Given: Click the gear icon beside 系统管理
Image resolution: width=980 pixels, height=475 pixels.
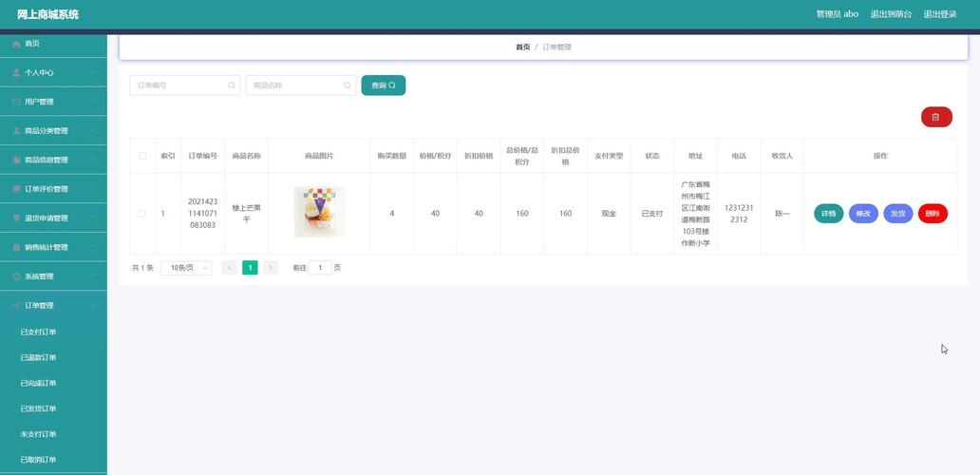Looking at the screenshot, I should coord(16,276).
